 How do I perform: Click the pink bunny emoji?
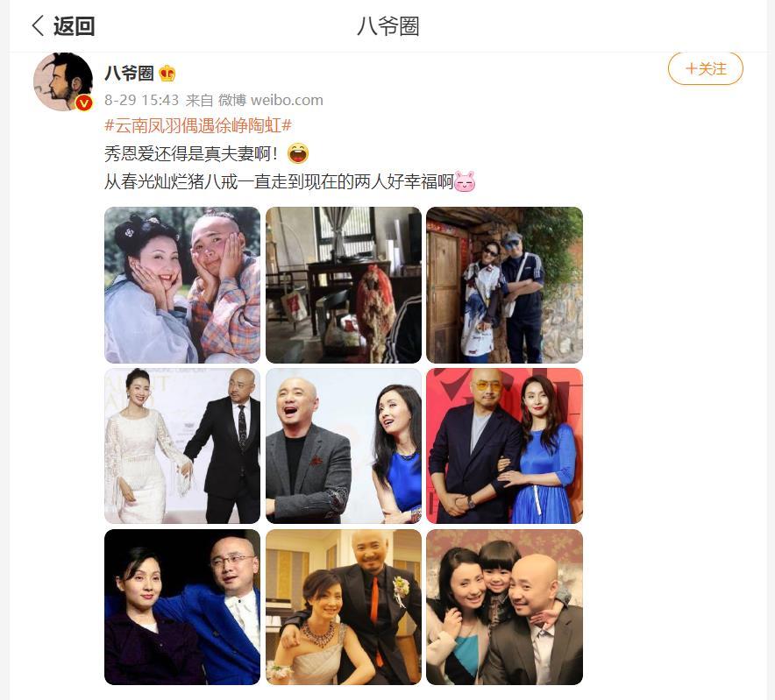click(x=465, y=182)
